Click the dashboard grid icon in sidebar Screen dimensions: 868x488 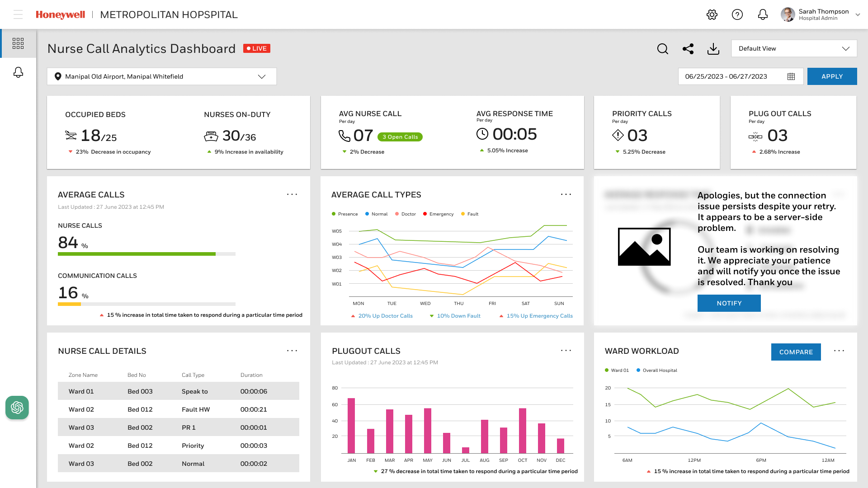[x=18, y=43]
